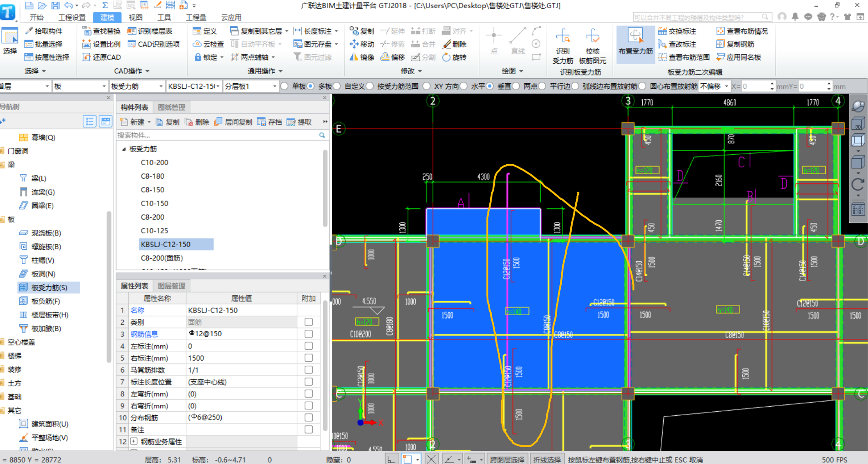This screenshot has height=464, width=868.
Task: Expand 钢筋业务属性 property group
Action: pyautogui.click(x=134, y=441)
